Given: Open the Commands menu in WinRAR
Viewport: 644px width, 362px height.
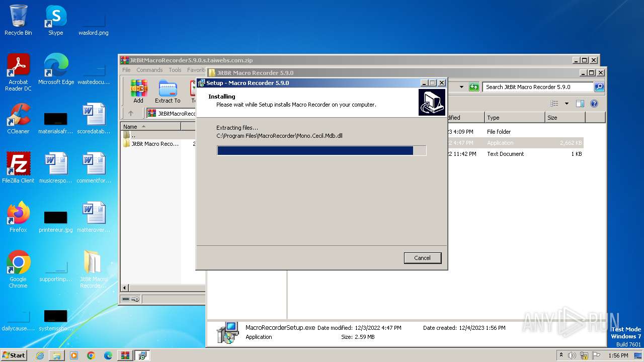Looking at the screenshot, I should [149, 70].
